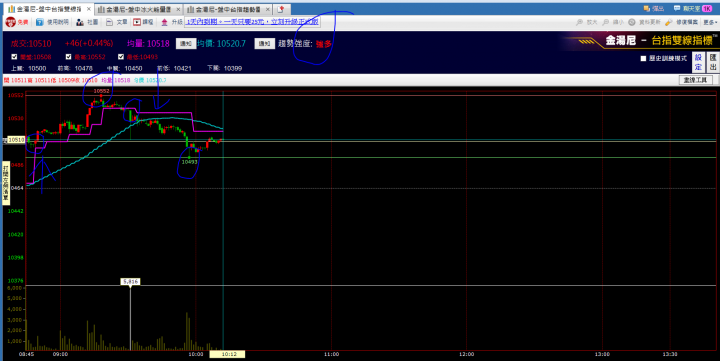
Task: Click the 5,816 volume marker label
Action: pos(130,282)
